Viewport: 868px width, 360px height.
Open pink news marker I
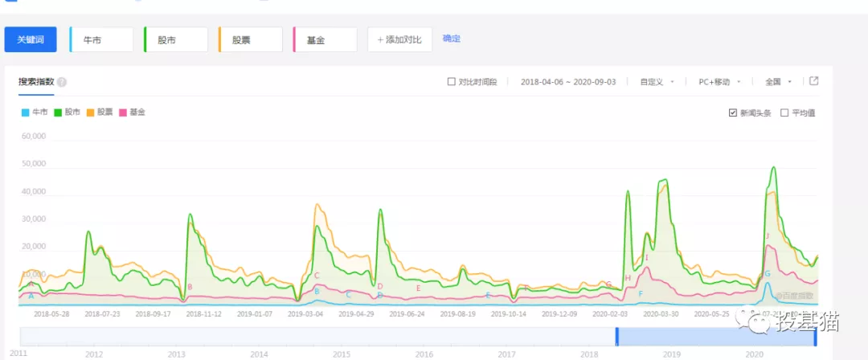(646, 257)
